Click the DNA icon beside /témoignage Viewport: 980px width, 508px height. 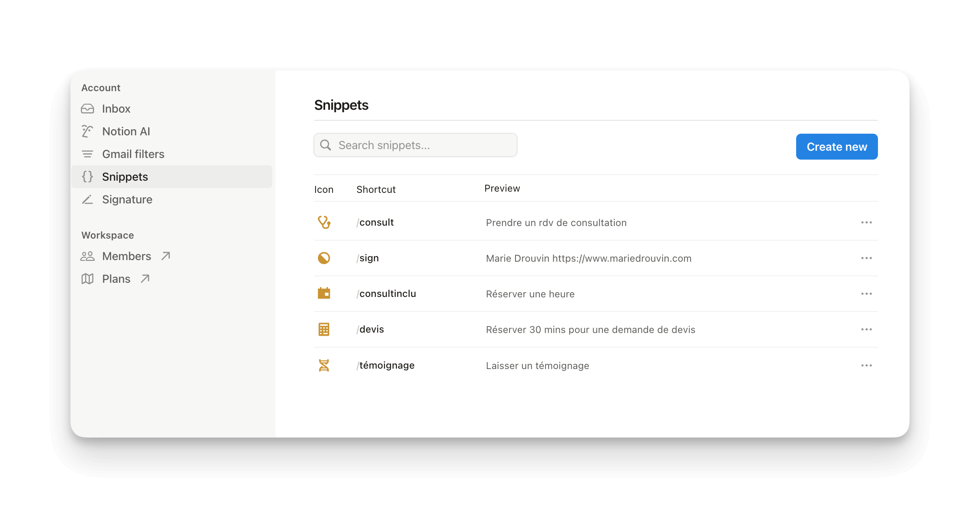click(324, 365)
